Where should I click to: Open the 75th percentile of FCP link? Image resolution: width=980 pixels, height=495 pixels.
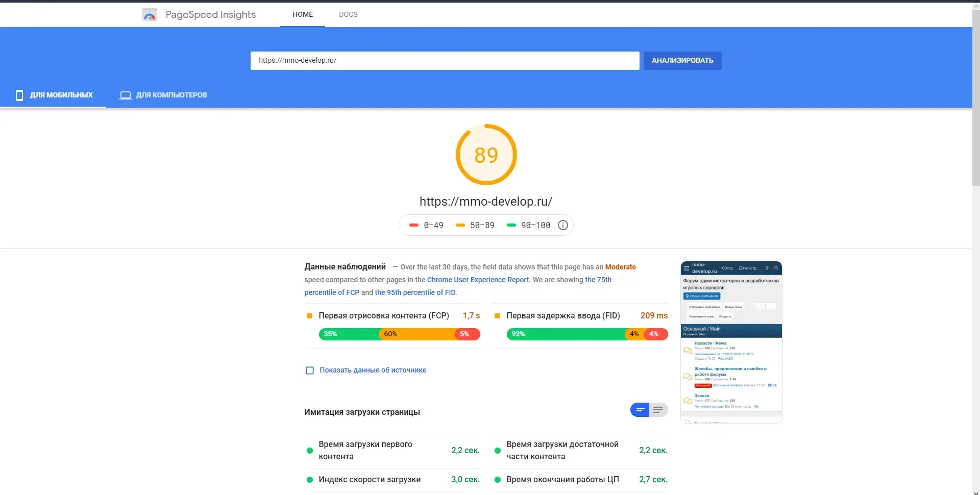click(458, 286)
